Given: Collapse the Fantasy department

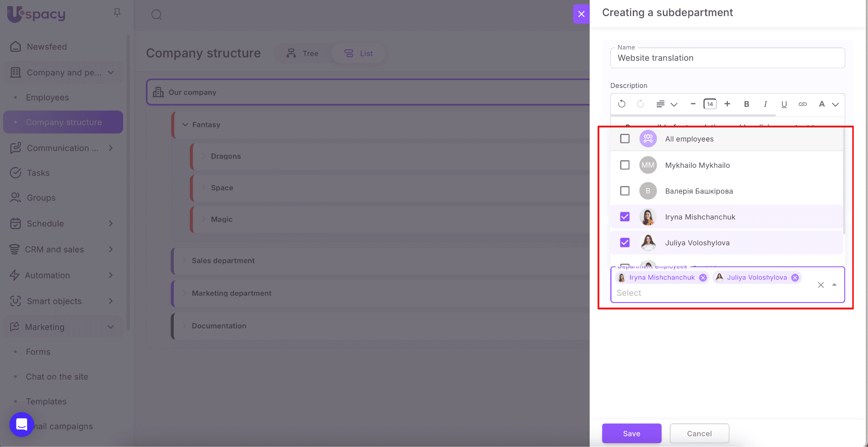Looking at the screenshot, I should pos(185,125).
